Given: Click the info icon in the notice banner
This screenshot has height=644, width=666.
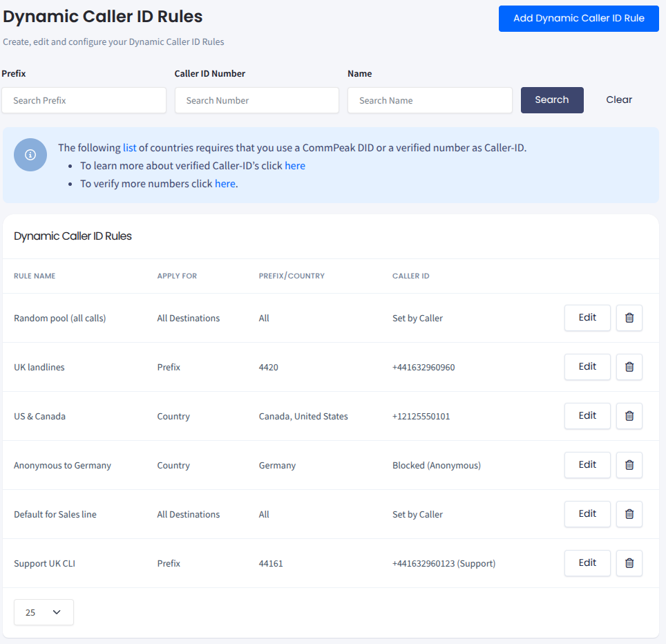Looking at the screenshot, I should click(30, 155).
